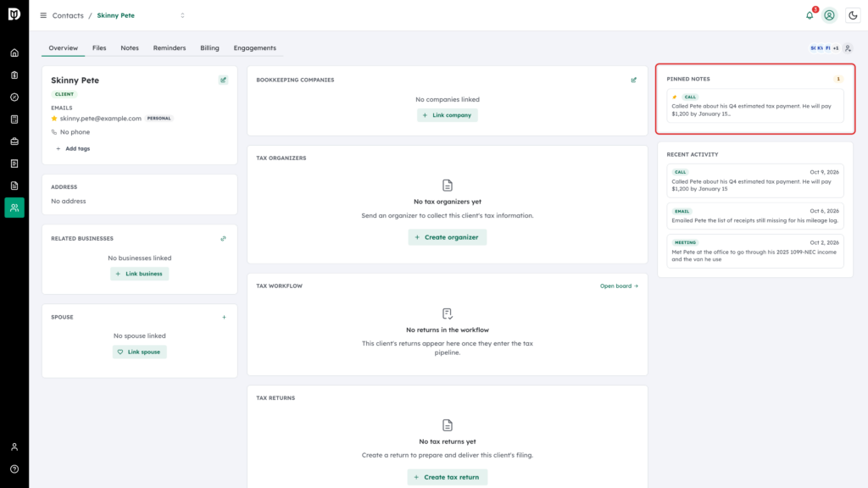Screen dimensions: 868x488
Task: Click the pin icon on the pinned call note
Action: click(x=674, y=97)
